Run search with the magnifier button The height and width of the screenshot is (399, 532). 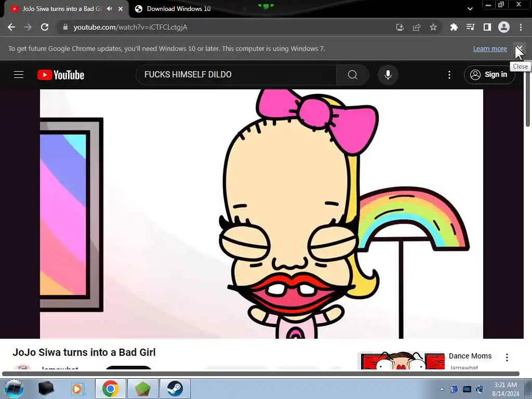(353, 75)
